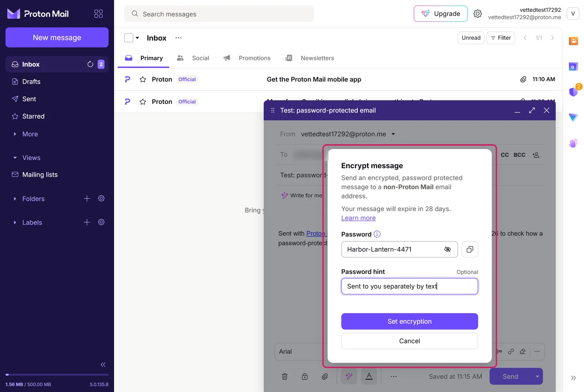Star the 'Get the Proton Mail mobile app' email

[x=143, y=79]
